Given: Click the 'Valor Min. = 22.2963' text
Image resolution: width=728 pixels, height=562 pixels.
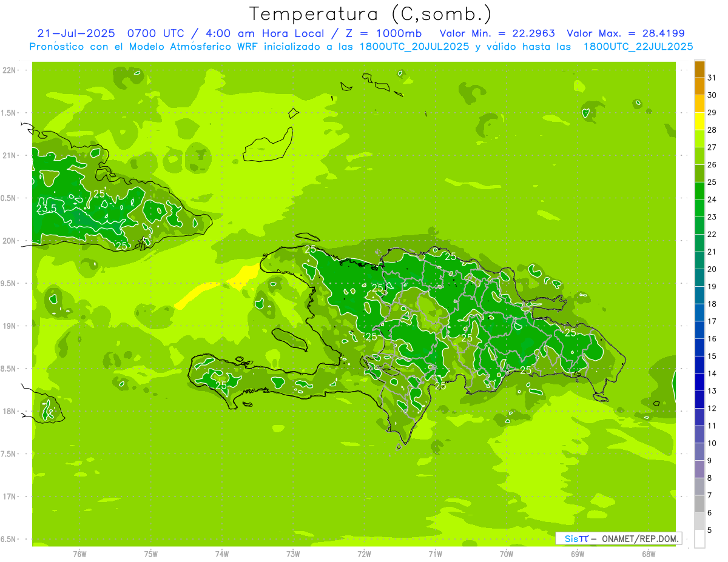Looking at the screenshot, I should (x=496, y=33).
